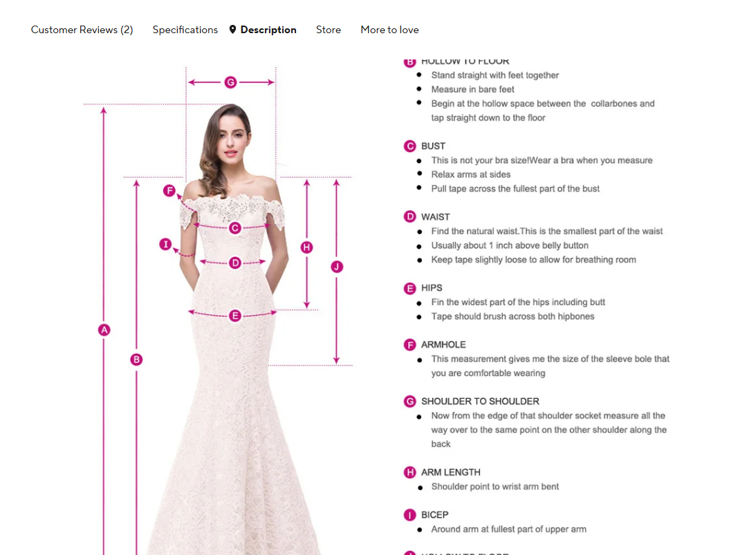The image size is (756, 555).
Task: Click the pink B marker on hollow-to-floor line
Action: point(136,359)
